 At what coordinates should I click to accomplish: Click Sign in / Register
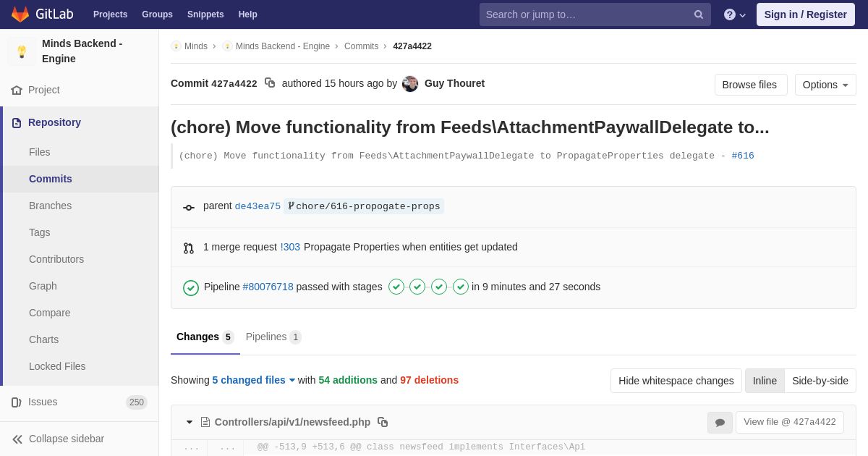(x=806, y=14)
